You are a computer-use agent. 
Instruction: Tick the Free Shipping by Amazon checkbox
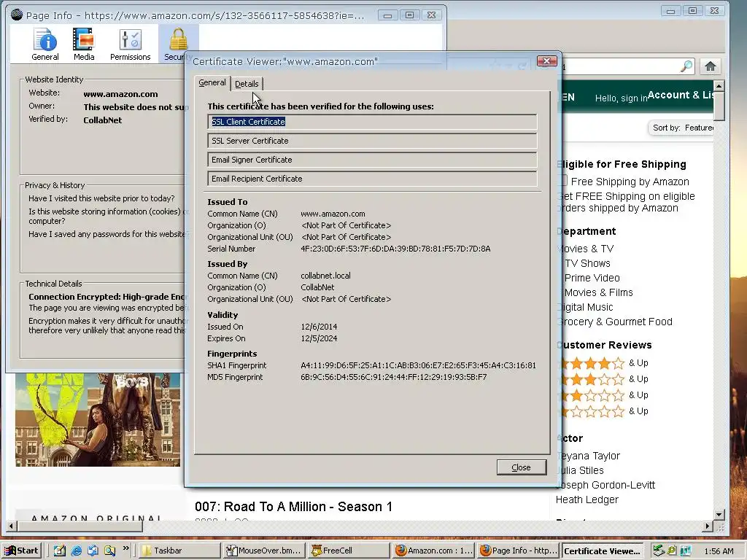point(562,181)
